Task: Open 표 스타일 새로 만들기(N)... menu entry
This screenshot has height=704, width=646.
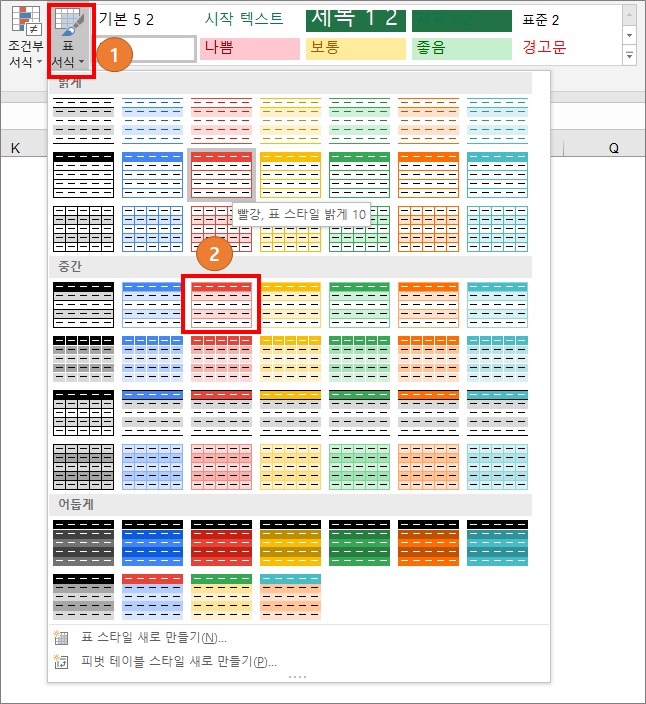Action: click(x=298, y=638)
